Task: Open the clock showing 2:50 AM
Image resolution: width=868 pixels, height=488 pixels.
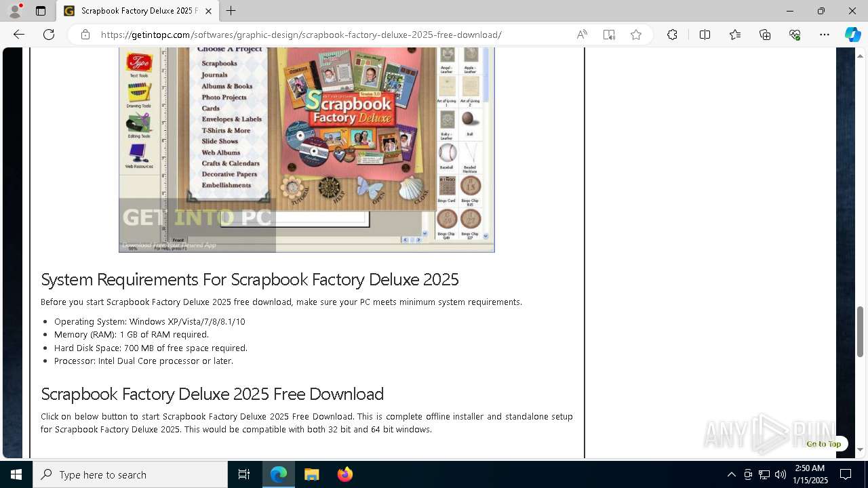Action: tap(810, 474)
